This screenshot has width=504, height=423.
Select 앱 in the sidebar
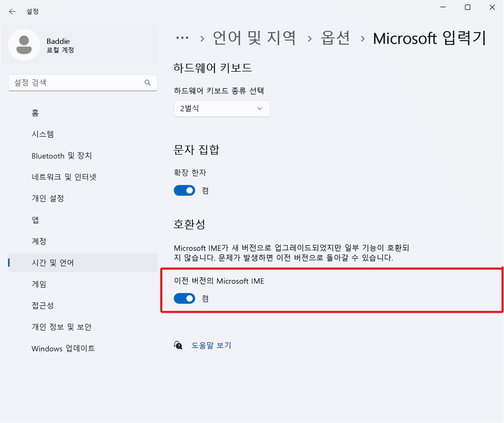coord(83,220)
